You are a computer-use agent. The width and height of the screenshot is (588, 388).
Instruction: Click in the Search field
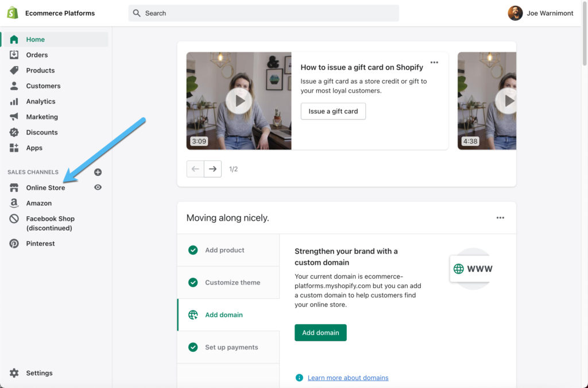[x=264, y=13]
